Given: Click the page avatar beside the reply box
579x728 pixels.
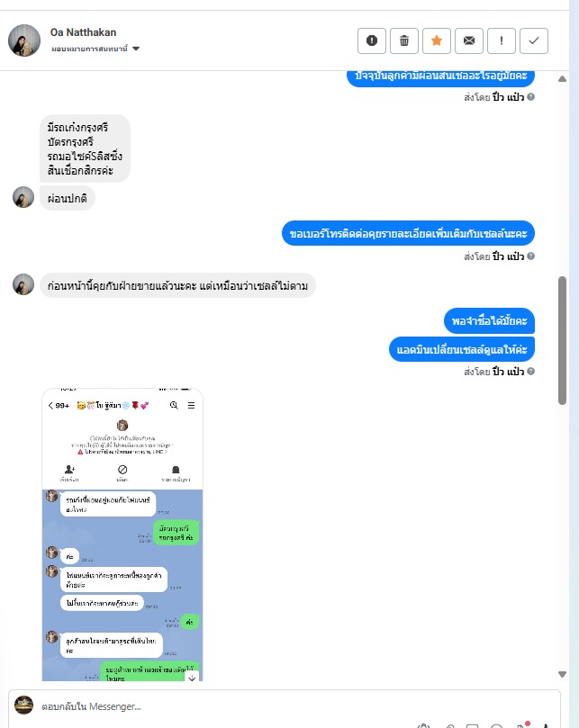Looking at the screenshot, I should 23,705.
